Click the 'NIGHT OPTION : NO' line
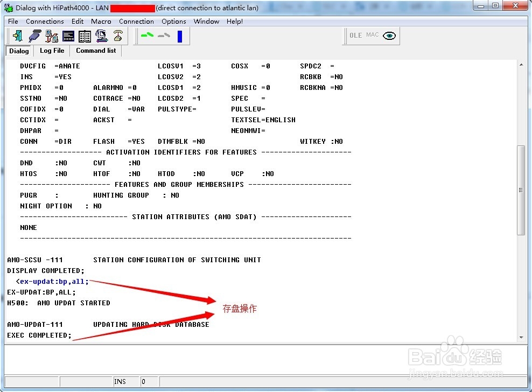532x392 pixels. click(61, 206)
